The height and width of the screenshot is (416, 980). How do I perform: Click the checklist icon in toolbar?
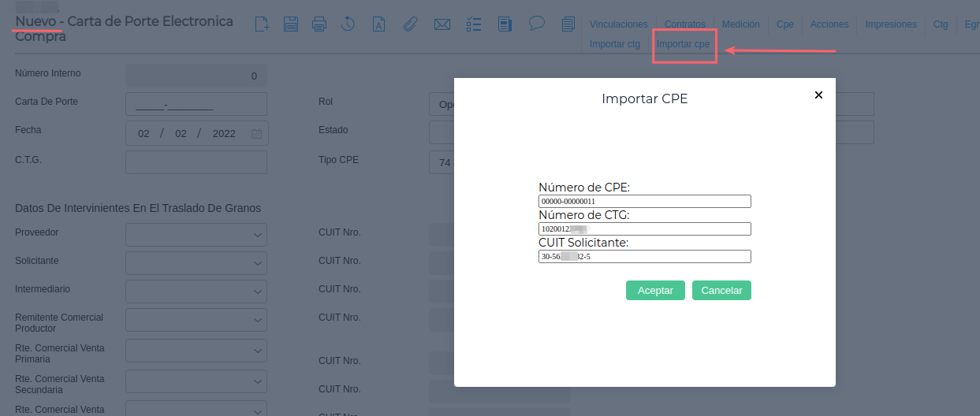click(473, 24)
